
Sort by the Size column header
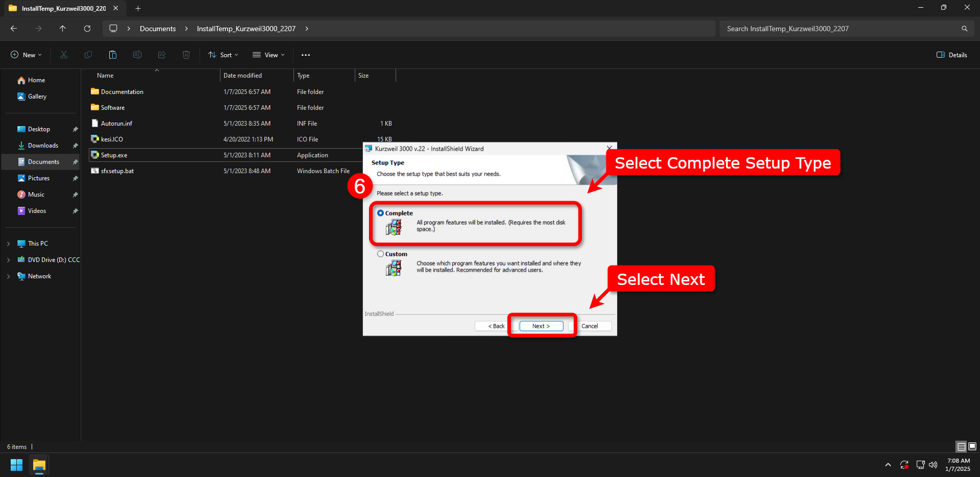pos(375,76)
